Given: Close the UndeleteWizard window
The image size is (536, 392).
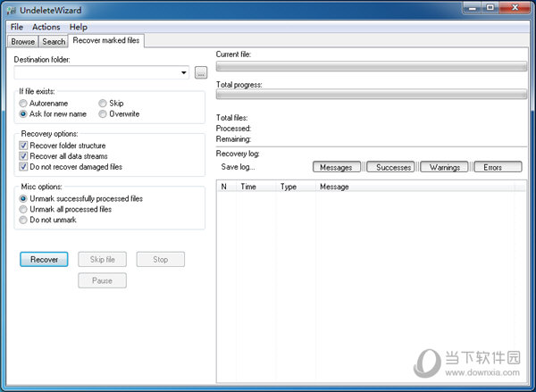Looking at the screenshot, I should (515, 7).
